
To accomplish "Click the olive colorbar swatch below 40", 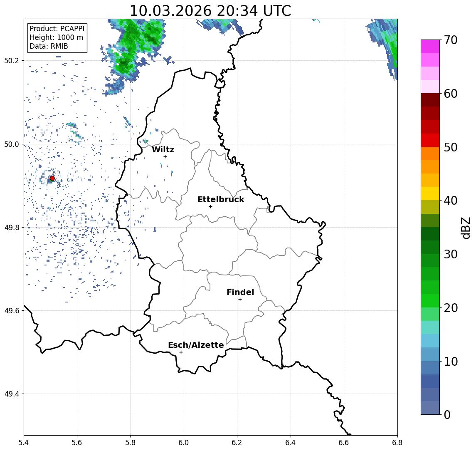I will click(430, 207).
